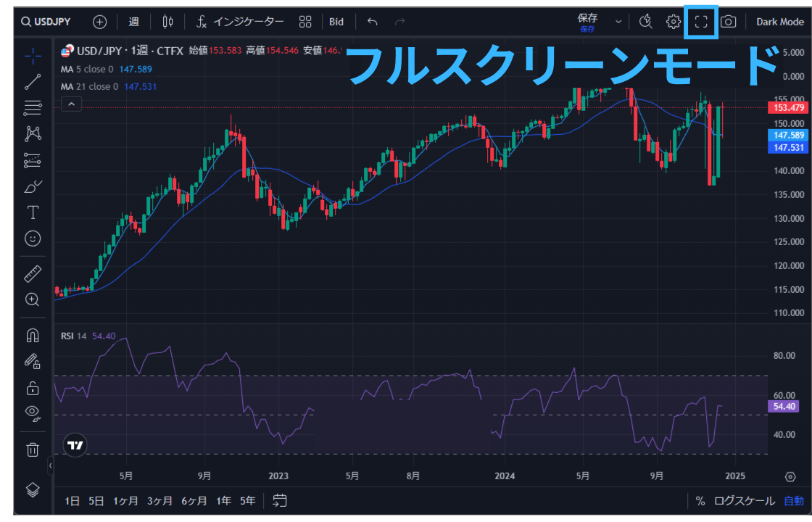Open the emoji icons tool
This screenshot has width=812, height=522.
point(33,239)
